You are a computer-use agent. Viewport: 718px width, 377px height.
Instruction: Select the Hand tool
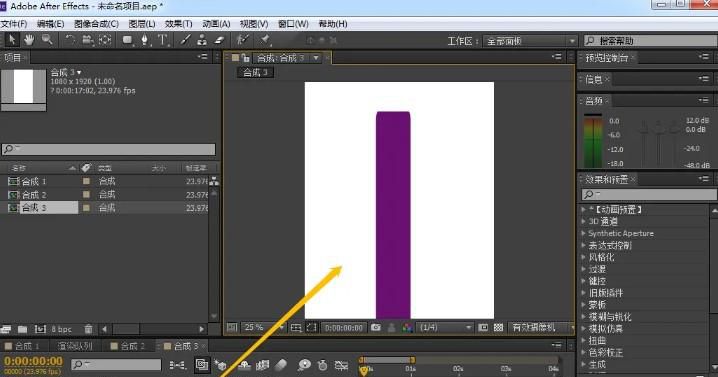click(29, 40)
